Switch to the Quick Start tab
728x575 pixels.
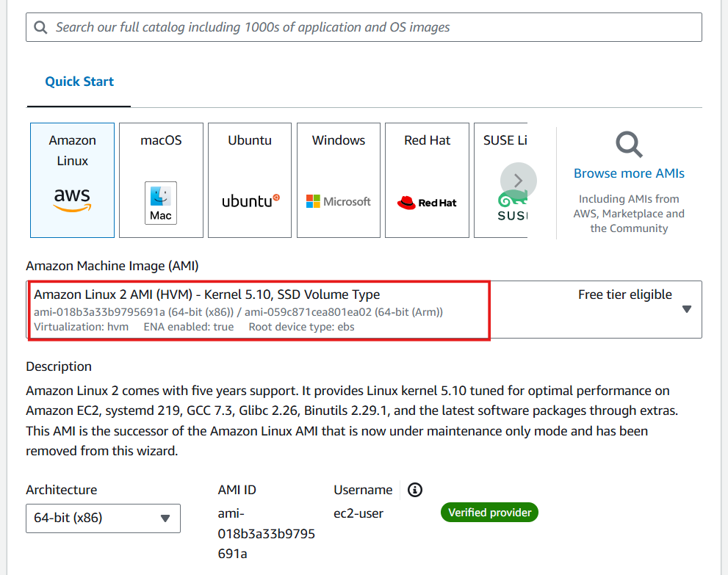pos(79,82)
